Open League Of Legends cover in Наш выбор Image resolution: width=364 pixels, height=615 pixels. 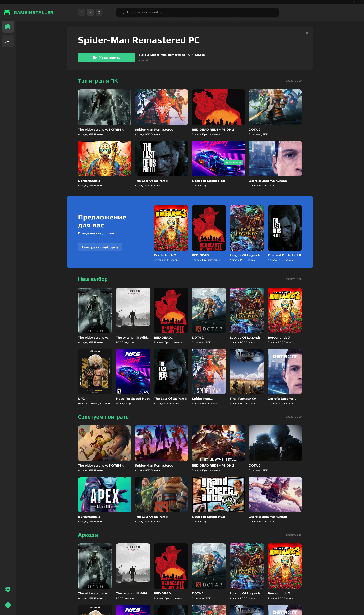pyautogui.click(x=247, y=310)
